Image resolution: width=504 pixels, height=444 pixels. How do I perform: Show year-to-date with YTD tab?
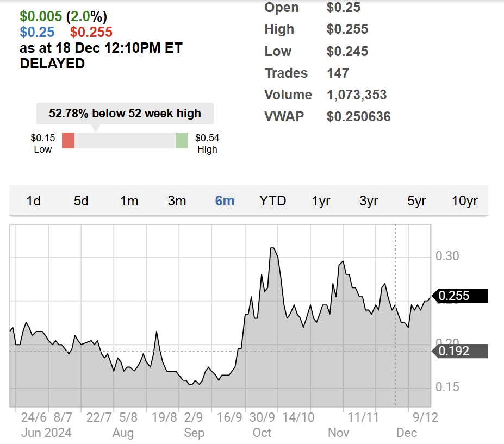click(x=272, y=201)
